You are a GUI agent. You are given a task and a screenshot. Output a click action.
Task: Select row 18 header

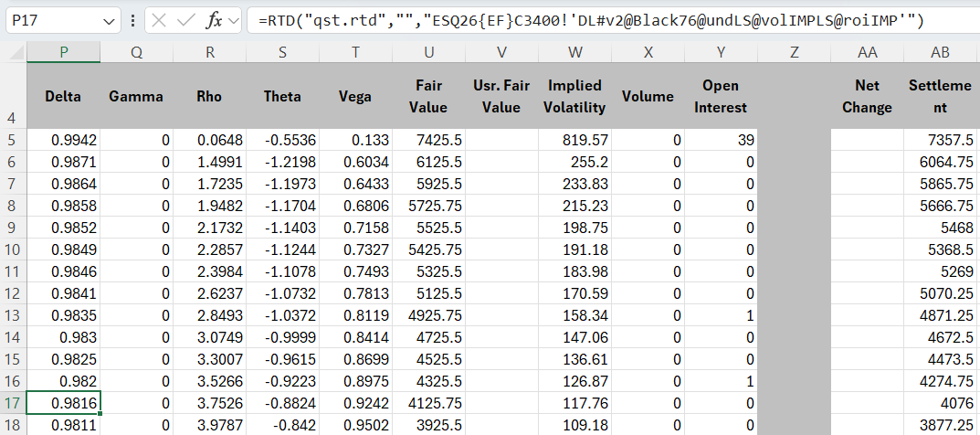coord(13,424)
